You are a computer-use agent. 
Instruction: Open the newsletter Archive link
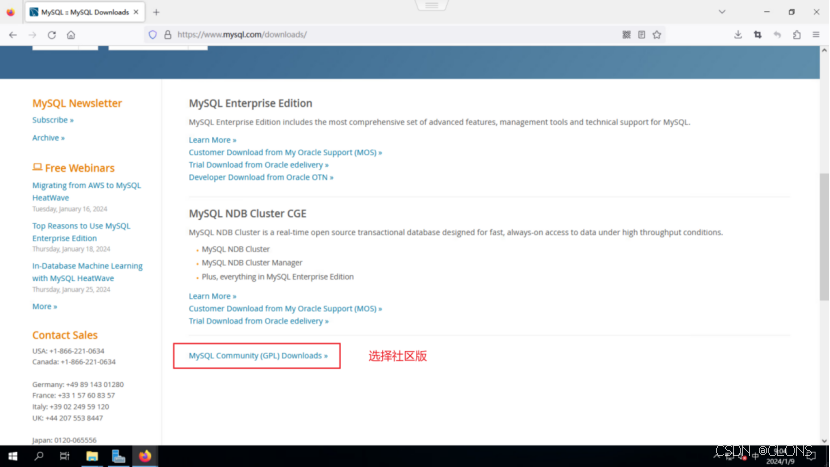tap(48, 138)
